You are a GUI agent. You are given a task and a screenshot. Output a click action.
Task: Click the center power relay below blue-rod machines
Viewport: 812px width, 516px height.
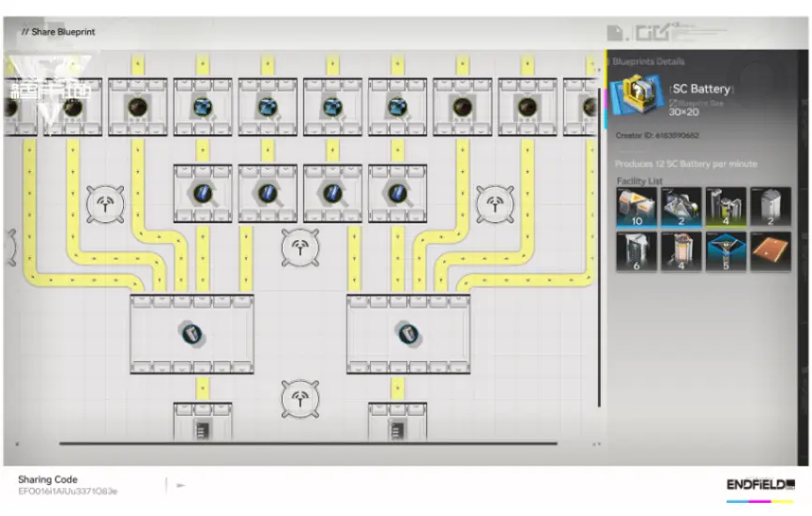coord(300,248)
